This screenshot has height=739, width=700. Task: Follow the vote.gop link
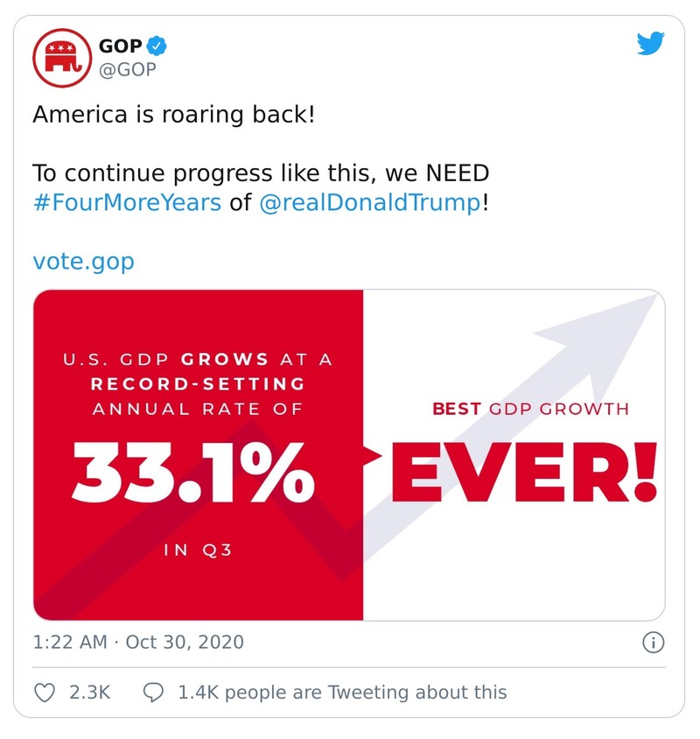click(x=84, y=261)
